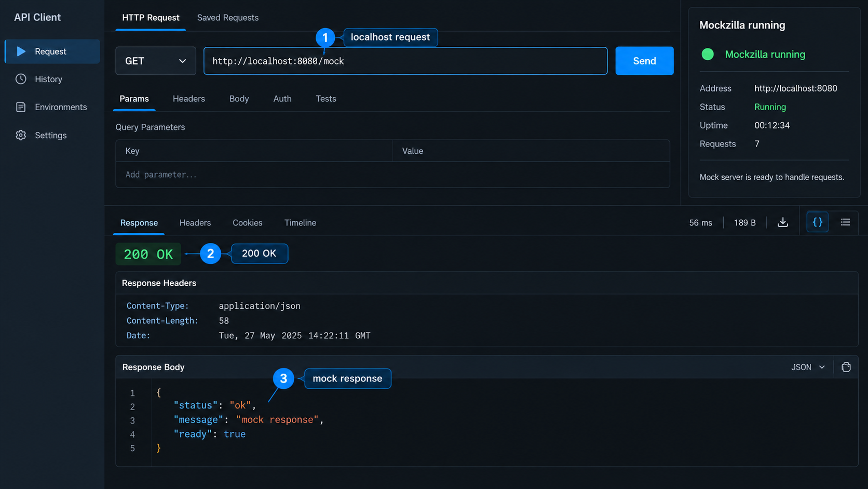The width and height of the screenshot is (868, 489).
Task: Click the application/json header value
Action: click(260, 306)
